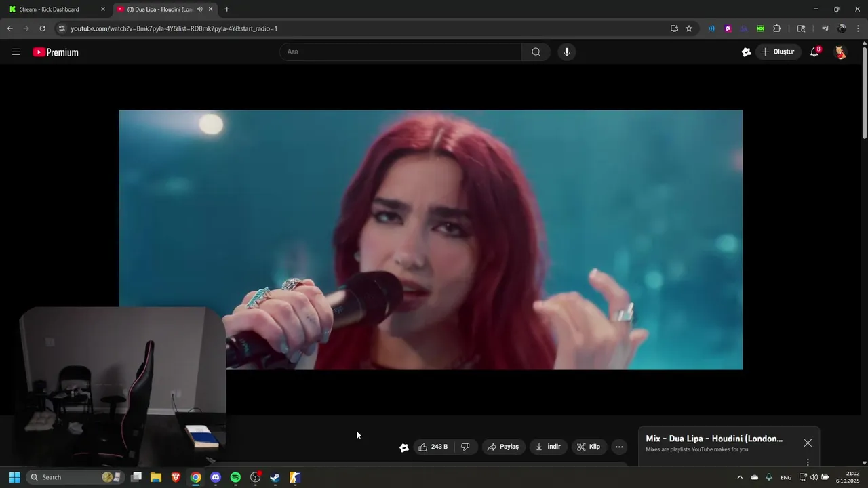This screenshot has width=868, height=488.
Task: Open more actions ellipsis below video
Action: tap(619, 447)
